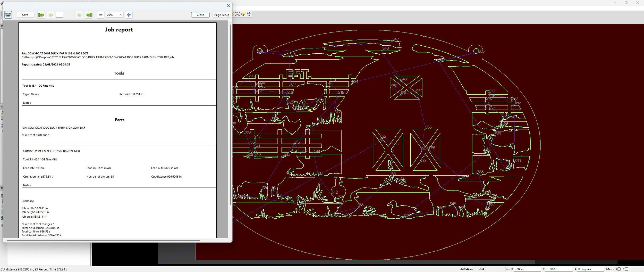This screenshot has height=272, width=644.
Task: Toggle the Mirror X checkbox
Action: (x=619, y=269)
